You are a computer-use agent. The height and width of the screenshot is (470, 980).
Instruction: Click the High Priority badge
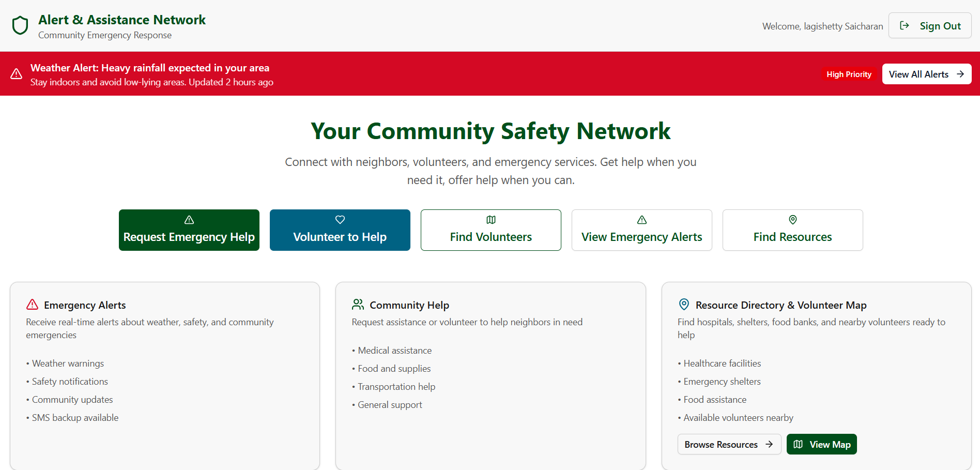coord(849,74)
